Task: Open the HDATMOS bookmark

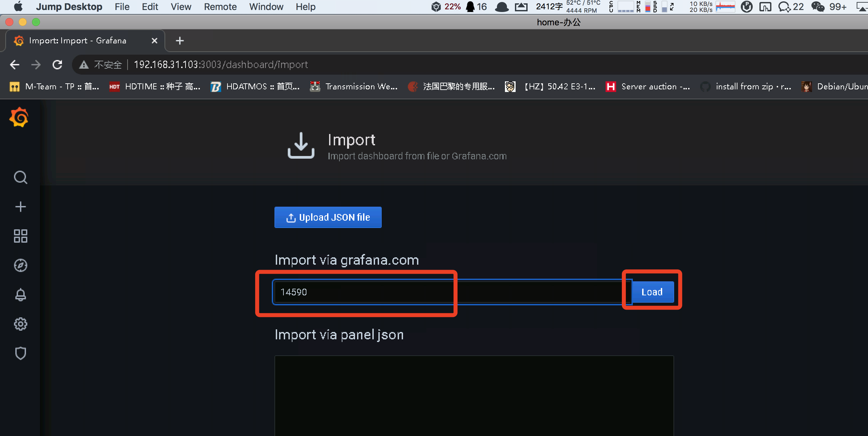Action: (255, 87)
